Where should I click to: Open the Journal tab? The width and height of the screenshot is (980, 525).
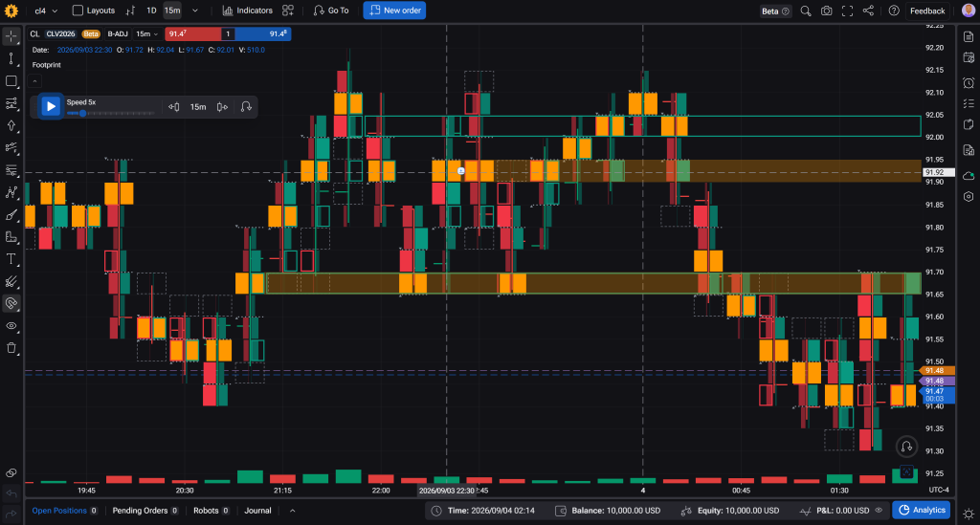pos(257,511)
